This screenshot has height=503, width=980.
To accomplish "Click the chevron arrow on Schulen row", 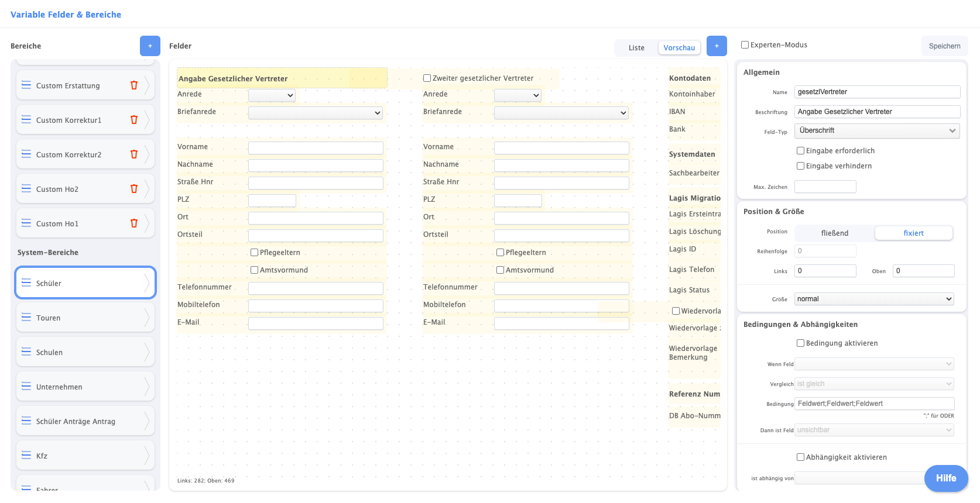I will [x=146, y=352].
